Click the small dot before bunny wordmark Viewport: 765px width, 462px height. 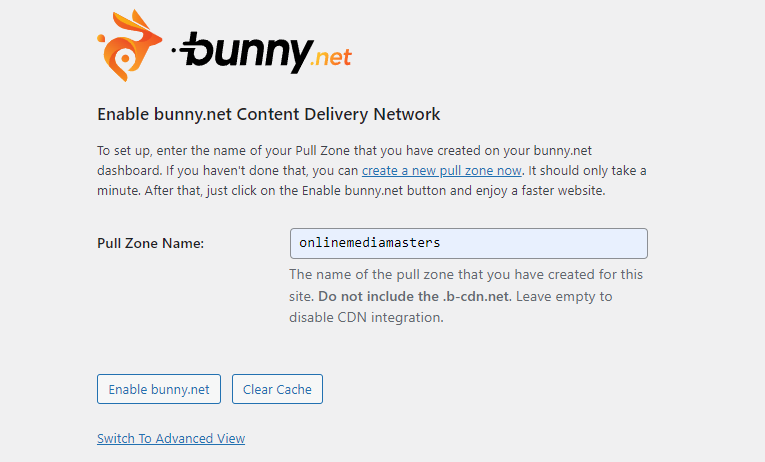coord(174,50)
